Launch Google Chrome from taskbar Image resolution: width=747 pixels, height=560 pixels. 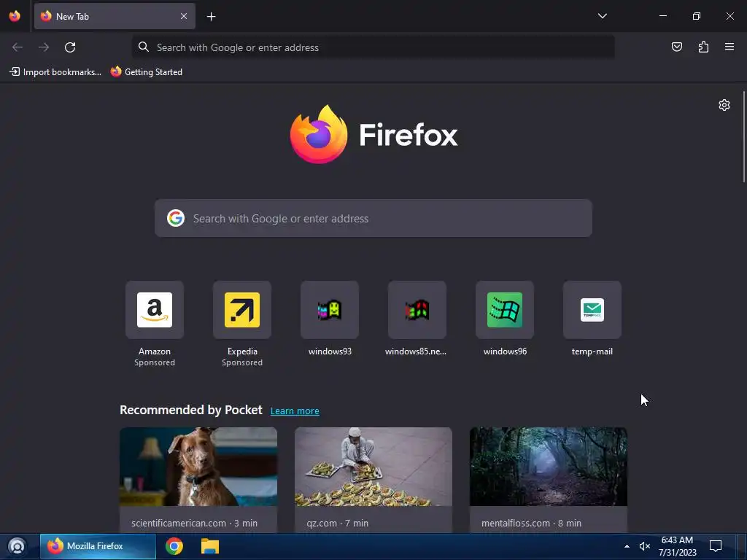174,546
